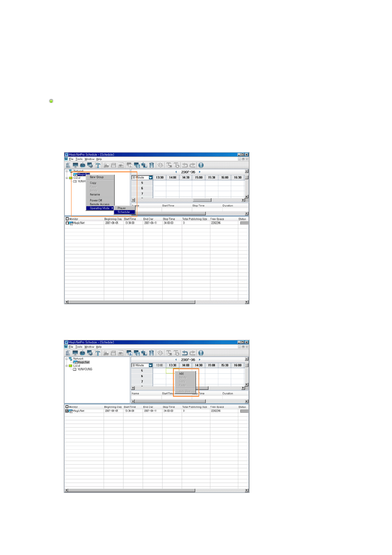
Task: Click the undo arrow icon in the Operating Mode window toolbar
Action: click(x=185, y=165)
